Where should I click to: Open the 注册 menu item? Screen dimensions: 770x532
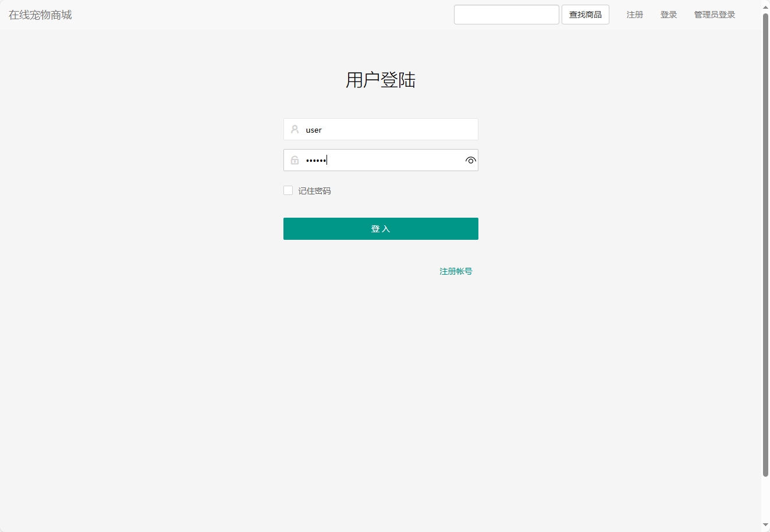(x=634, y=15)
